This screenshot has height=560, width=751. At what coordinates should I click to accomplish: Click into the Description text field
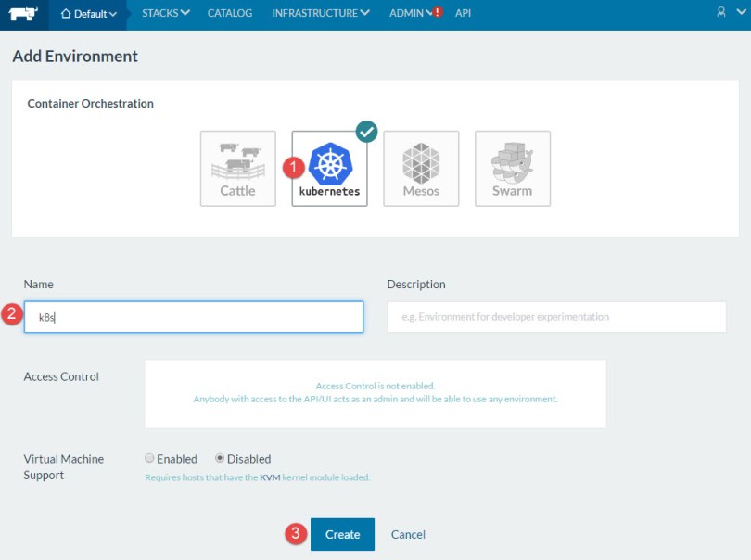[556, 317]
